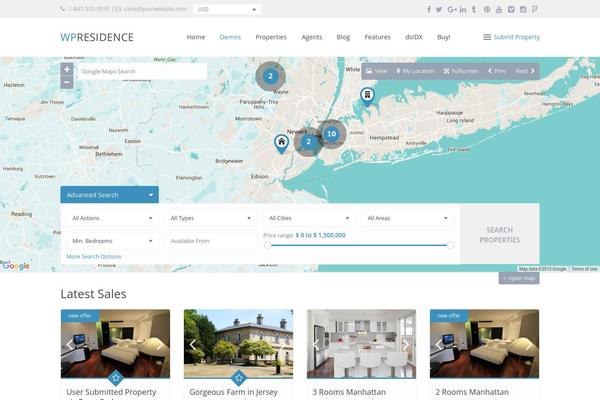Favorite the Gorgeous Farm in Jersey star
Viewport: 600px width, 400px height.
tap(239, 378)
